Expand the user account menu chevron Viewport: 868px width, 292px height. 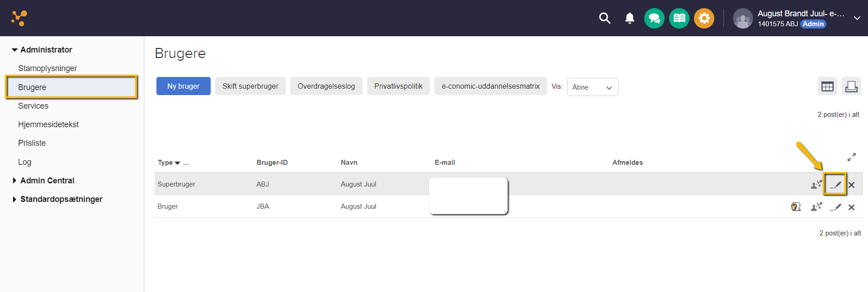857,18
